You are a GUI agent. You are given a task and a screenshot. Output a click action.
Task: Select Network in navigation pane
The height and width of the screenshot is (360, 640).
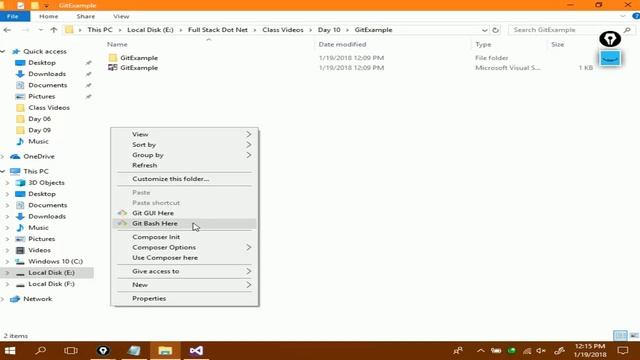[38, 299]
